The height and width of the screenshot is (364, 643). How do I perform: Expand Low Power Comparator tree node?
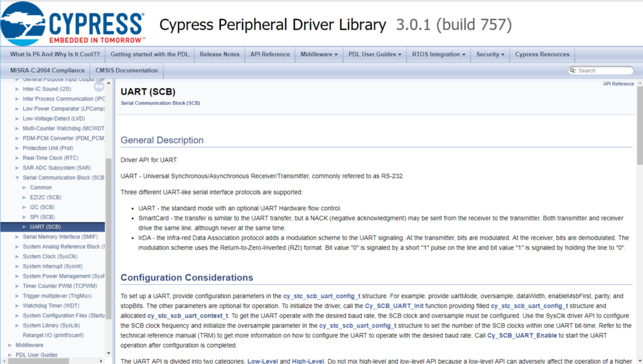tap(17, 109)
